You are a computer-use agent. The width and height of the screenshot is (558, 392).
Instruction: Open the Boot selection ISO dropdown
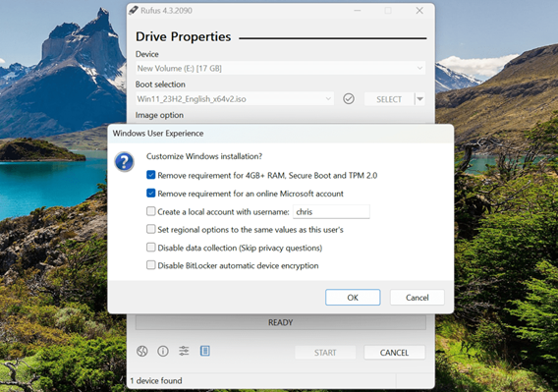pos(235,98)
